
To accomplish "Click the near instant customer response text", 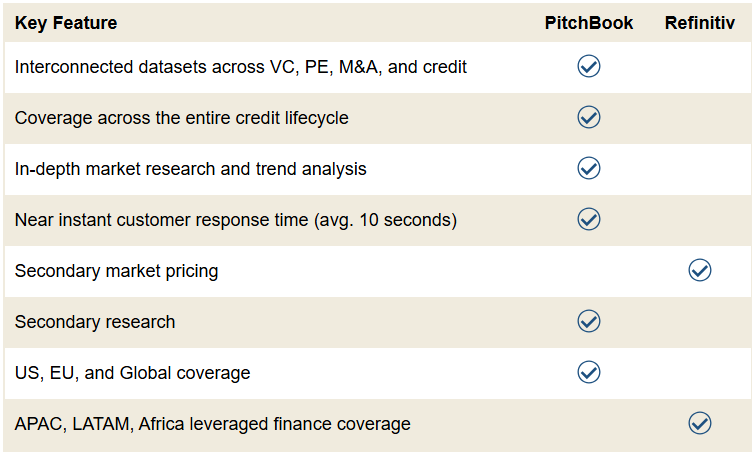I will [x=236, y=220].
